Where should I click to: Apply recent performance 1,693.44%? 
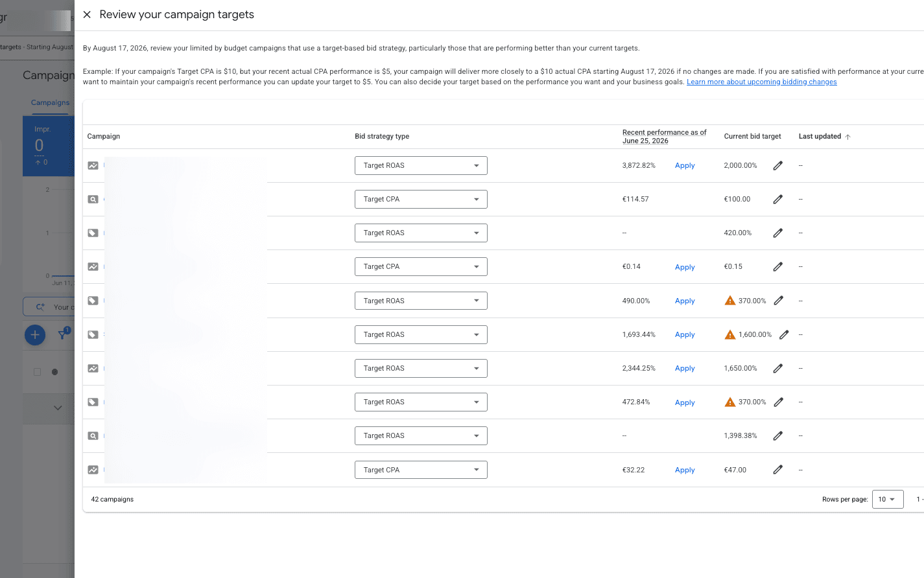(685, 334)
